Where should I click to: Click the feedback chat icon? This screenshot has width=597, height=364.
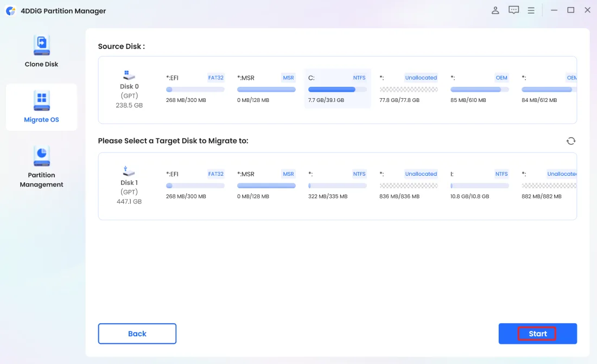[513, 10]
